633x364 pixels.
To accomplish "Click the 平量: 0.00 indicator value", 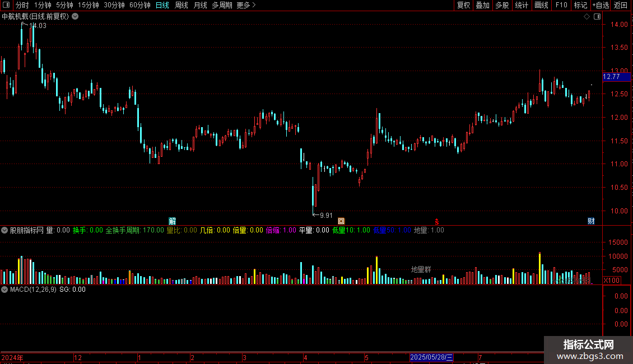I will [314, 230].
